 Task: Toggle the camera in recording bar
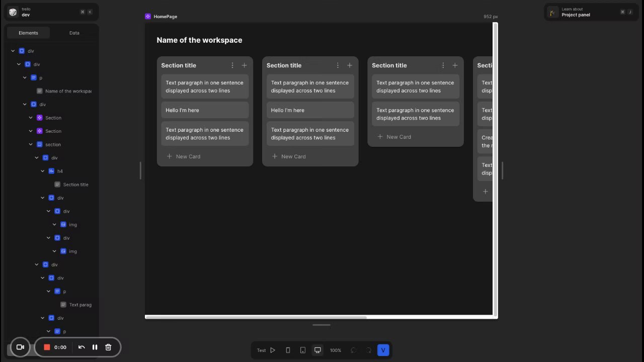click(21, 347)
